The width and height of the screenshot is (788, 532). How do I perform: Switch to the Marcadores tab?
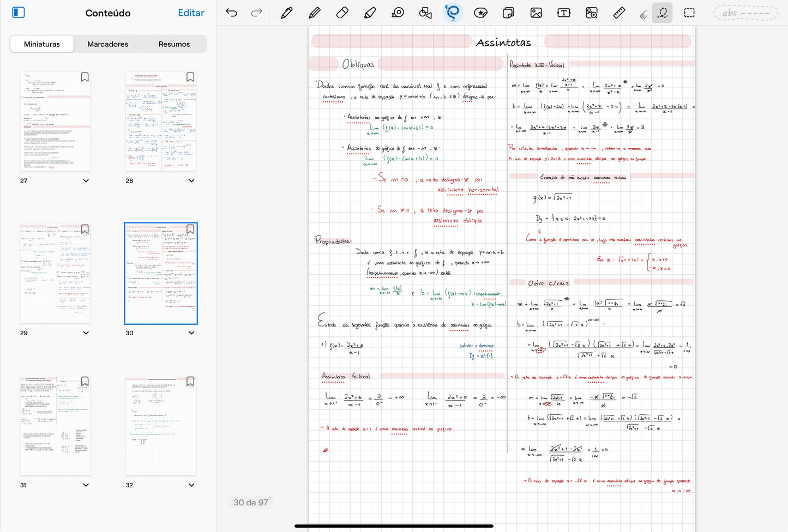click(x=107, y=44)
